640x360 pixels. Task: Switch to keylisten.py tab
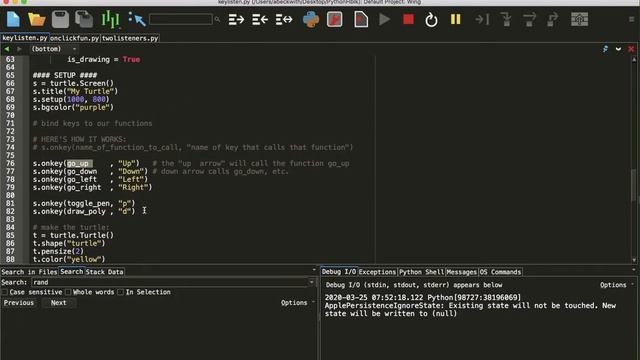[x=25, y=38]
